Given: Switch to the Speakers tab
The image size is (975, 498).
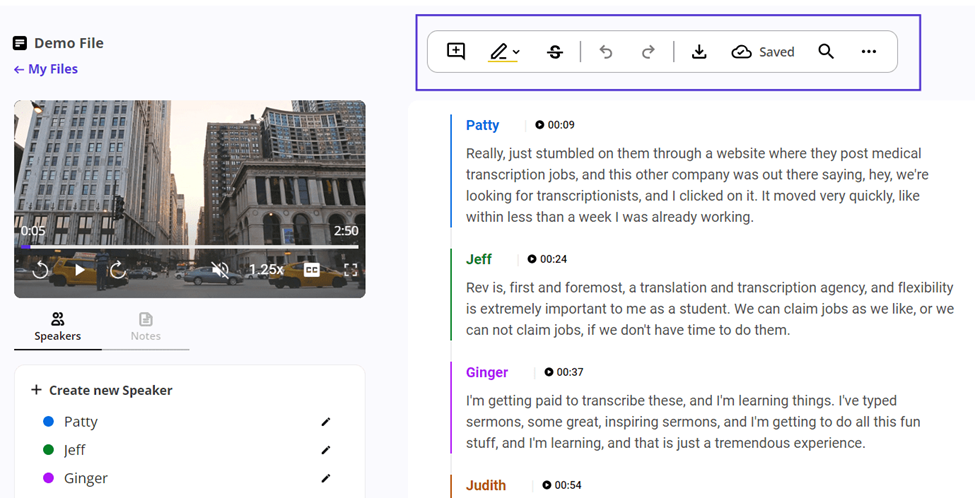Looking at the screenshot, I should point(58,328).
